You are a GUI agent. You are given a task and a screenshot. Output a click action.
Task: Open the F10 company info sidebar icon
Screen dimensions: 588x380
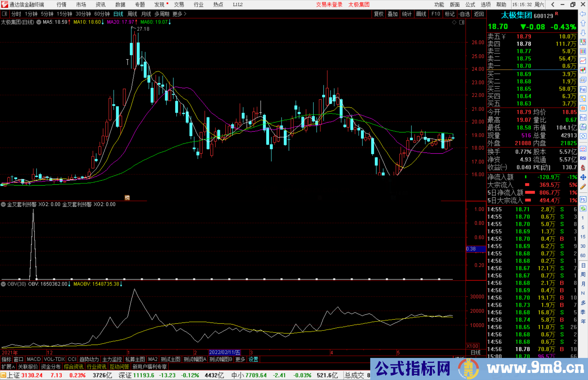pos(583,89)
